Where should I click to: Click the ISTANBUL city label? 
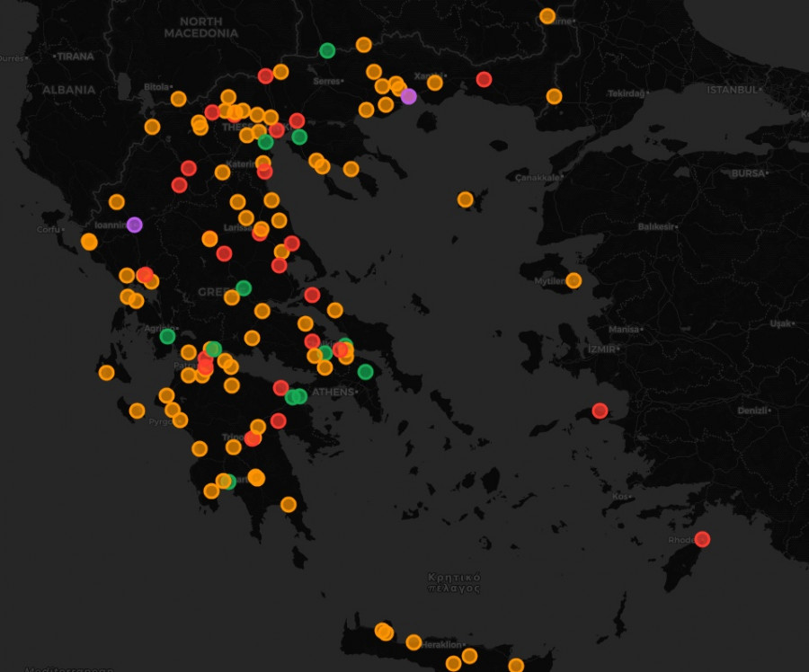click(733, 90)
